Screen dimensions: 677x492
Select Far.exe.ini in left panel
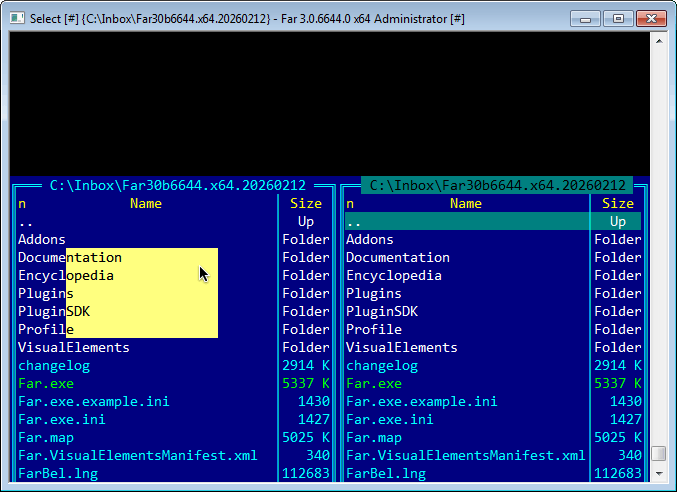[x=62, y=420]
